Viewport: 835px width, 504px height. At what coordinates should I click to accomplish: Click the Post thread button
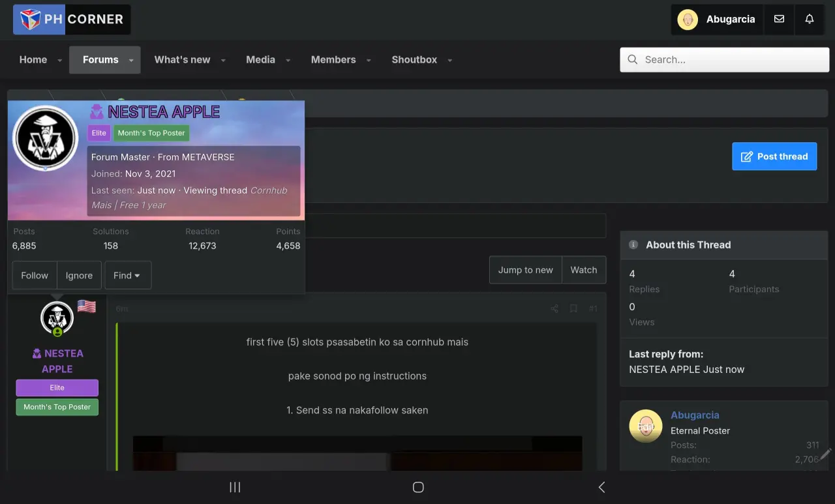coord(774,156)
